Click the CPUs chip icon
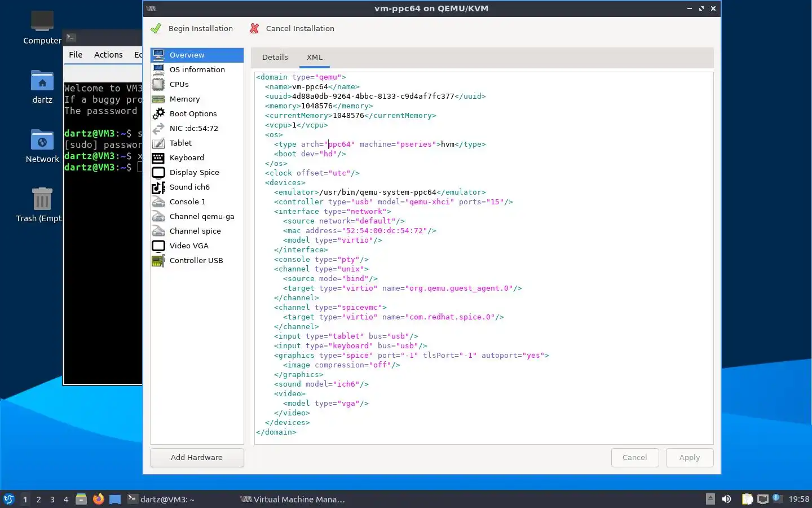Screen dimensions: 812x508 [x=158, y=84]
